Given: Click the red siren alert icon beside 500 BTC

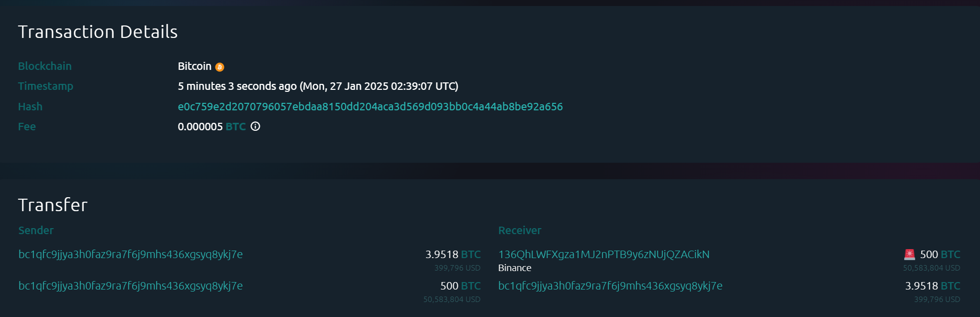Looking at the screenshot, I should point(910,254).
